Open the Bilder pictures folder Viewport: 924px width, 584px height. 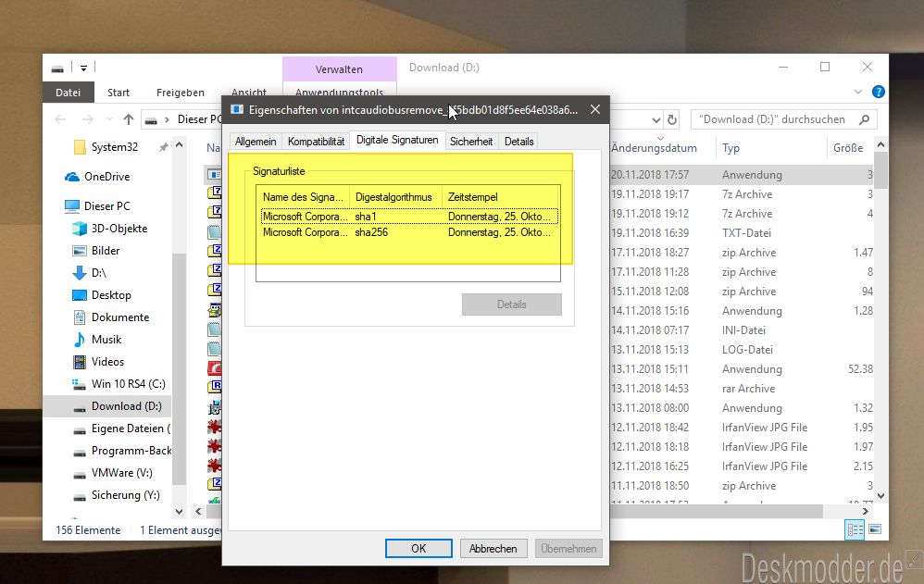click(x=106, y=251)
